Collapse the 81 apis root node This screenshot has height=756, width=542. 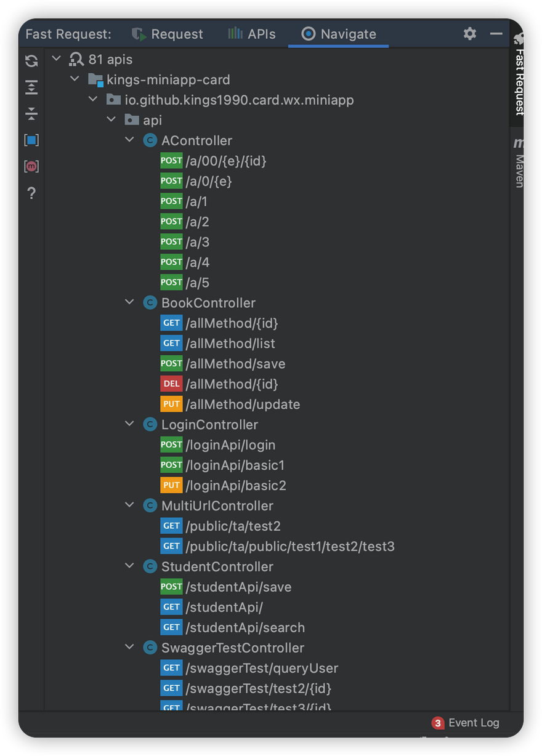click(x=57, y=59)
